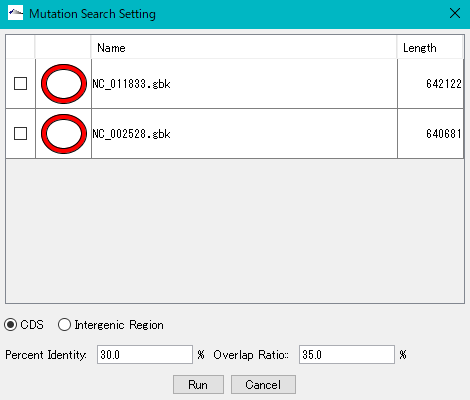Click the empty area below the genome table rows
470x400 pixels.
pyautogui.click(x=235, y=231)
